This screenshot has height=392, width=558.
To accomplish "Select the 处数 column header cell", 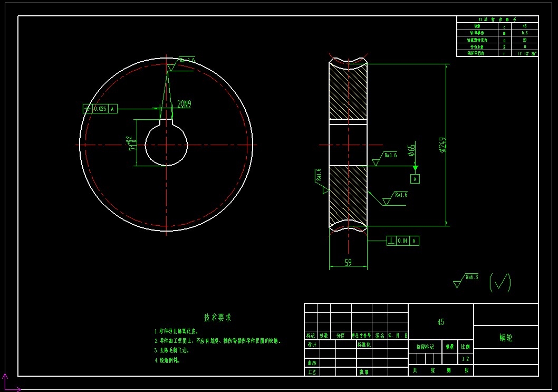I will (x=324, y=336).
